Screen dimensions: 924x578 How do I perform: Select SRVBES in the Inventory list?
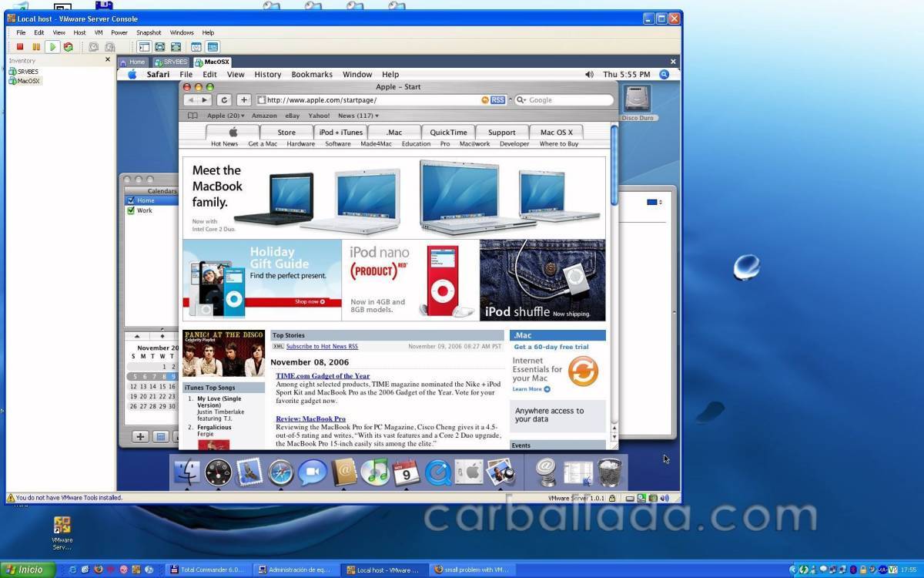point(24,72)
